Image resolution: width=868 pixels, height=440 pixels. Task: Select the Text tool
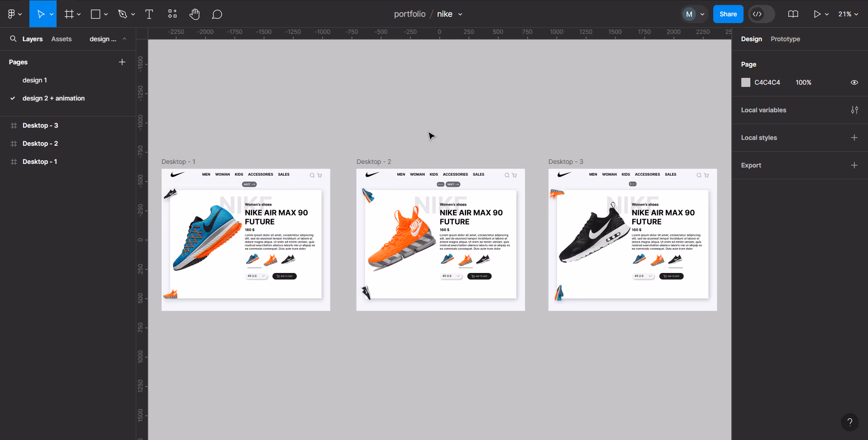149,14
